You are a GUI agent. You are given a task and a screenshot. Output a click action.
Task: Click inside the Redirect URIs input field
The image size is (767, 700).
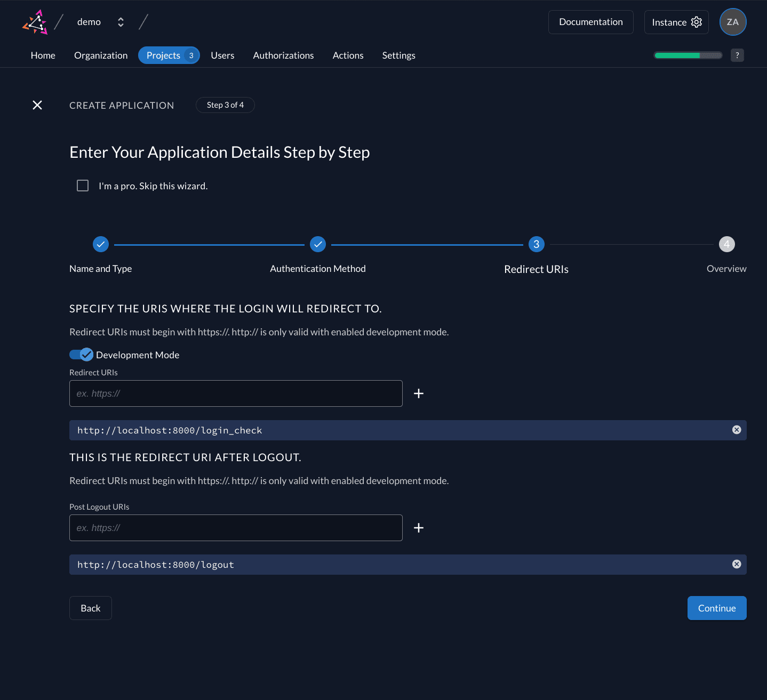pos(236,393)
